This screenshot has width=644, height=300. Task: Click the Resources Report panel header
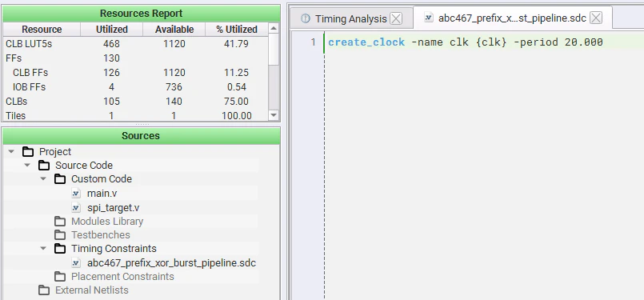coord(142,14)
